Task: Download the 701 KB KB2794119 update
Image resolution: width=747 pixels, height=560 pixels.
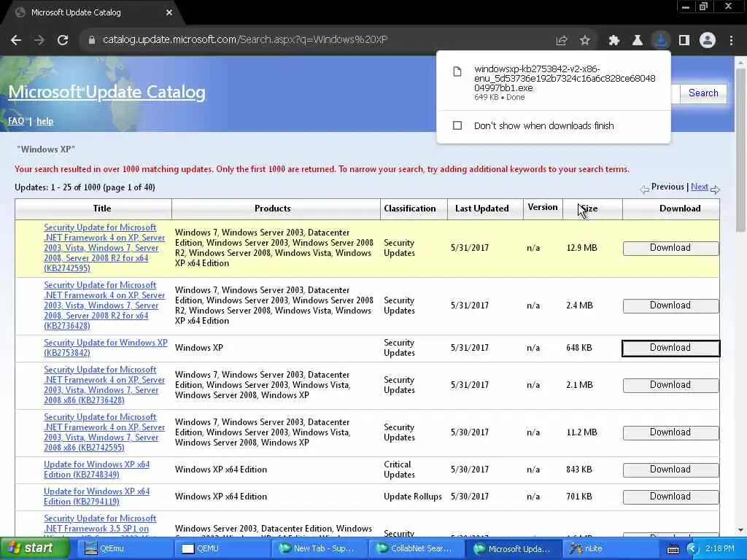Action: point(670,497)
